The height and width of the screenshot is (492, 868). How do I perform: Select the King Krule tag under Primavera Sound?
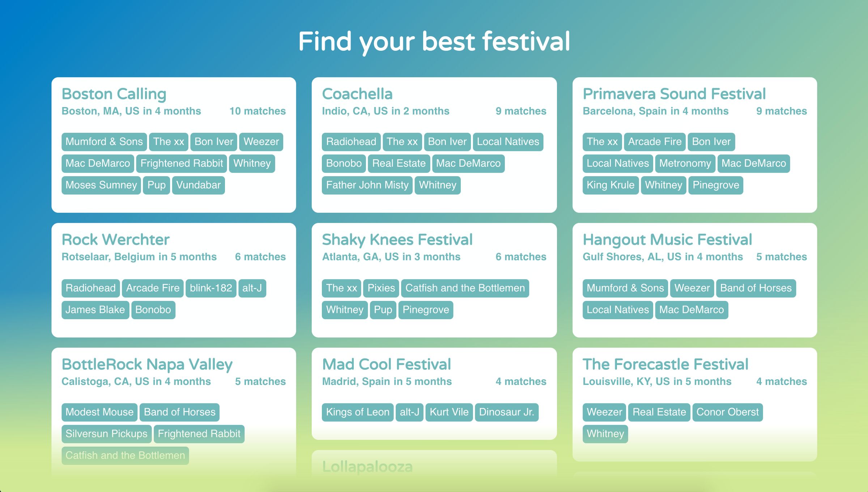click(x=610, y=185)
